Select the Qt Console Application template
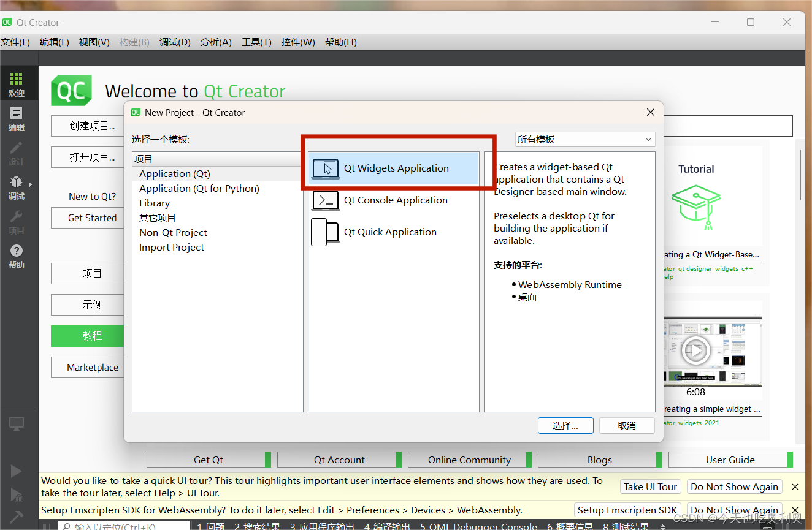This screenshot has height=530, width=812. coord(393,200)
